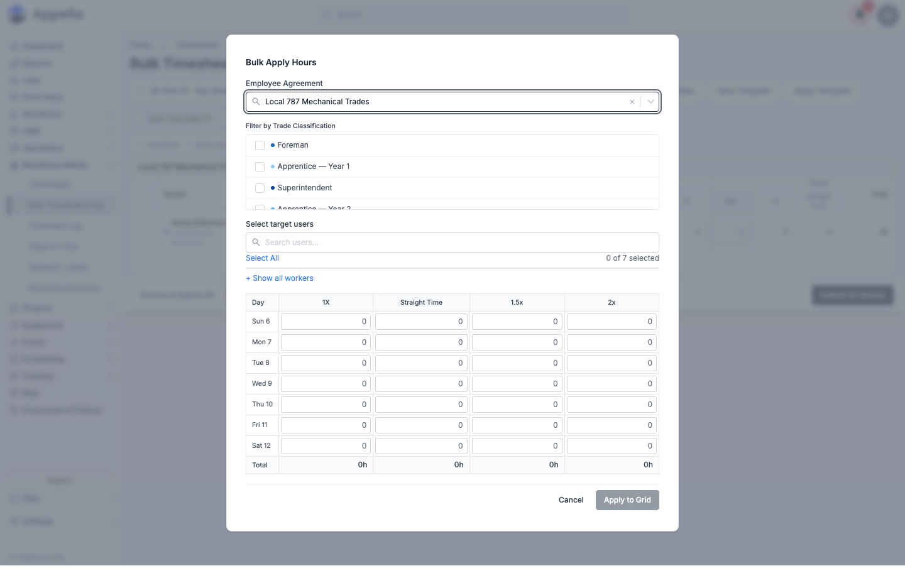
Task: Check the Foreman classification checkbox
Action: [x=260, y=145]
